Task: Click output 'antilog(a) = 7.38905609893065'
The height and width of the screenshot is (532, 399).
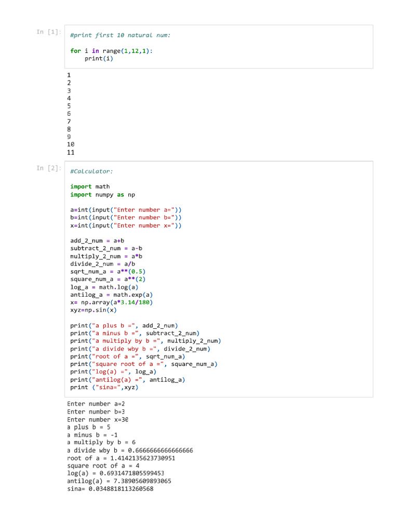Action: pyautogui.click(x=119, y=481)
